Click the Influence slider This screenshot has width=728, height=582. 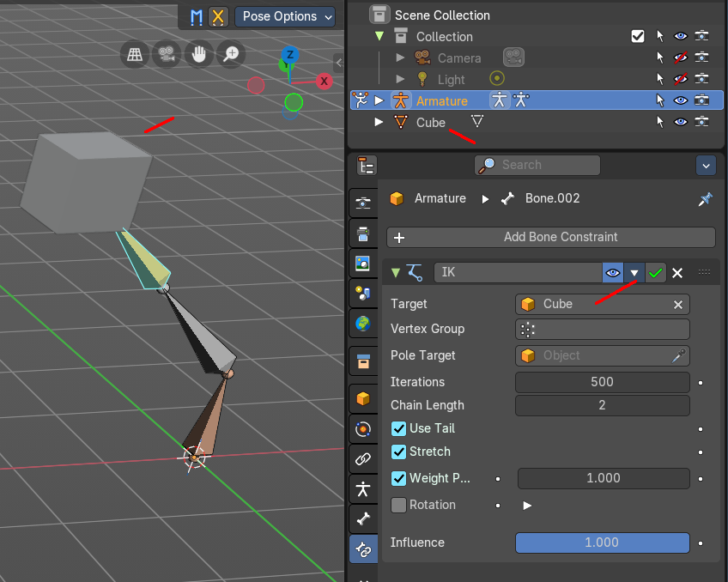602,543
